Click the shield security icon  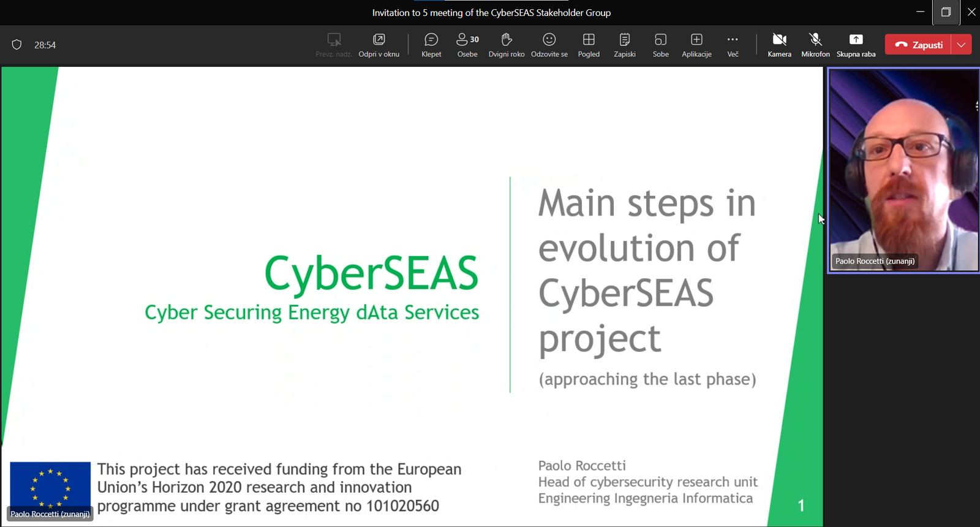click(17, 45)
